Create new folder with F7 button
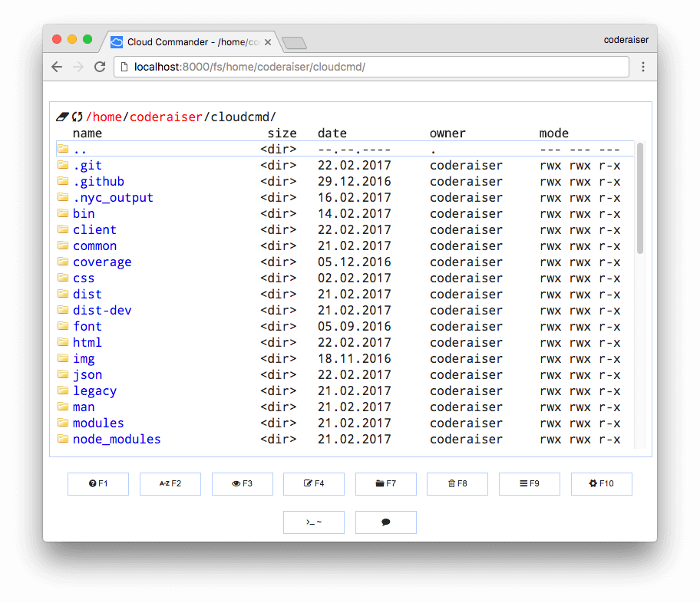The height and width of the screenshot is (603, 700). 385,484
